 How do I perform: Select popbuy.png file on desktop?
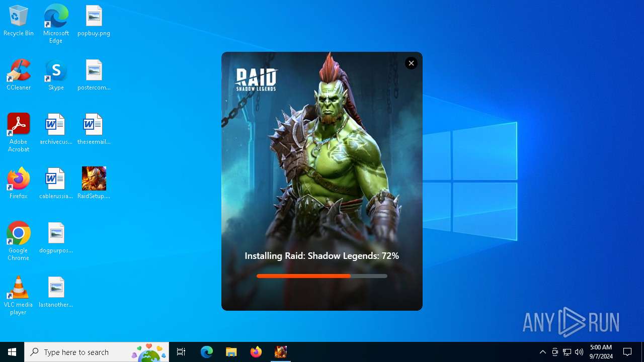tap(94, 21)
